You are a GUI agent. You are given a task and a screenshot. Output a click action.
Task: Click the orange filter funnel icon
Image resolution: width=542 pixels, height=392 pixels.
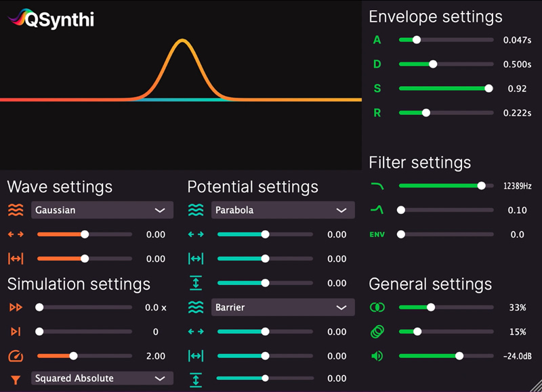click(x=16, y=378)
